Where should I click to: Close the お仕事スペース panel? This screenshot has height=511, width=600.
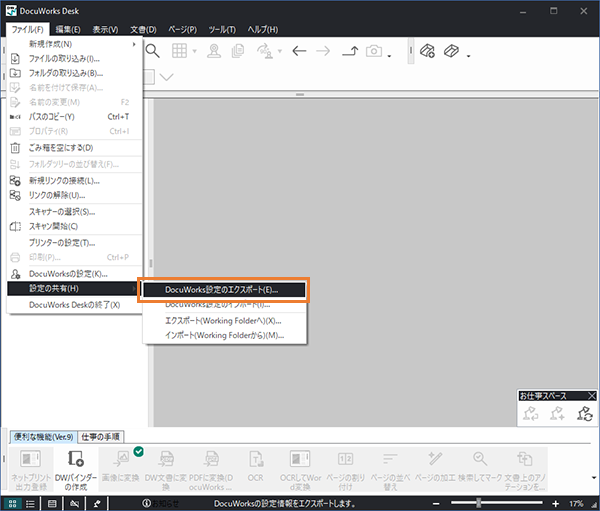[592, 396]
